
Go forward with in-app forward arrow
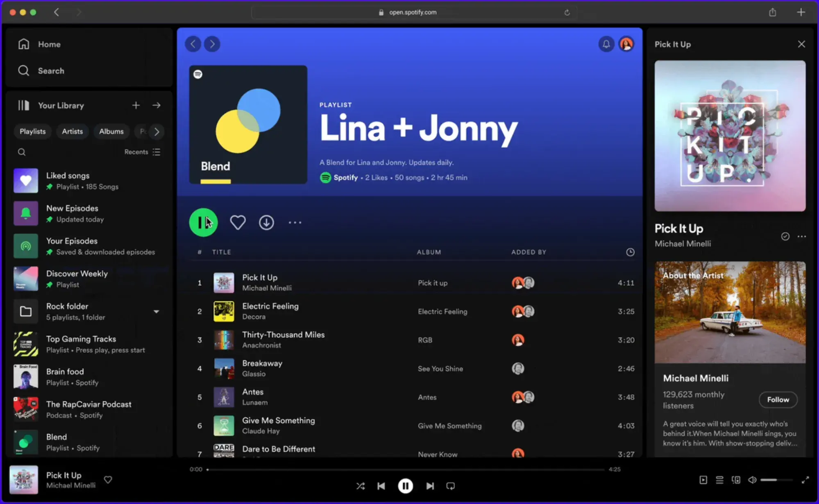point(212,44)
